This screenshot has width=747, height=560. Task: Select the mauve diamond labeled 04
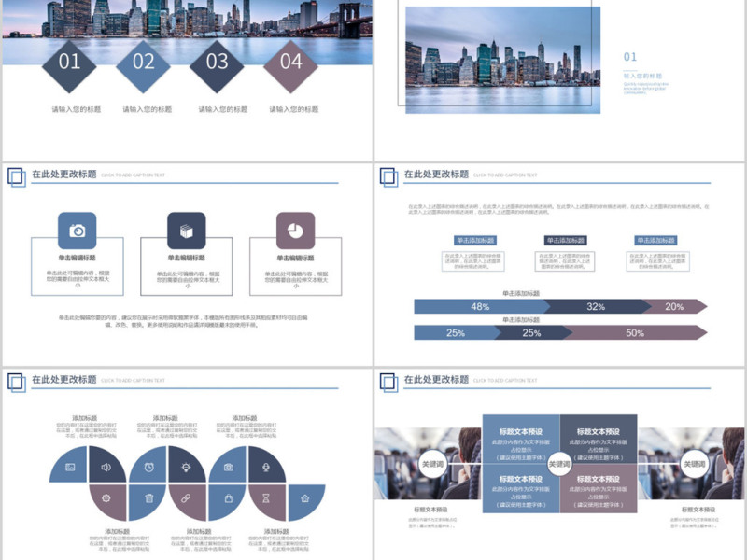[291, 63]
